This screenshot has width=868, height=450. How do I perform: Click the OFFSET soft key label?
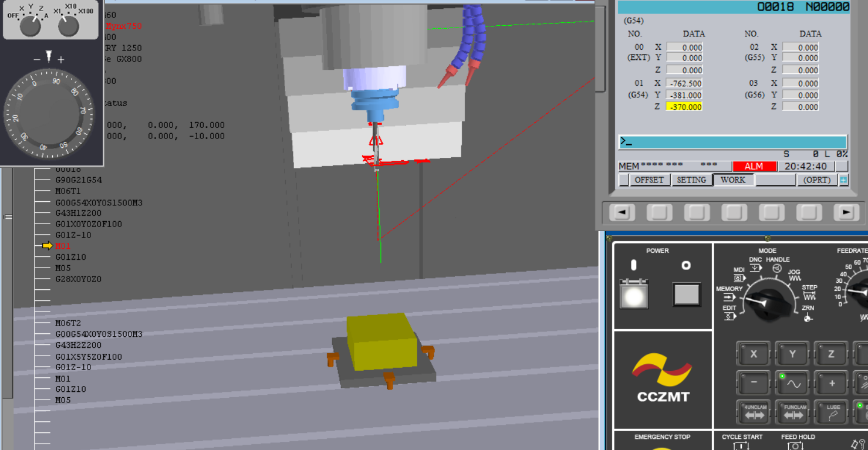pyautogui.click(x=649, y=180)
